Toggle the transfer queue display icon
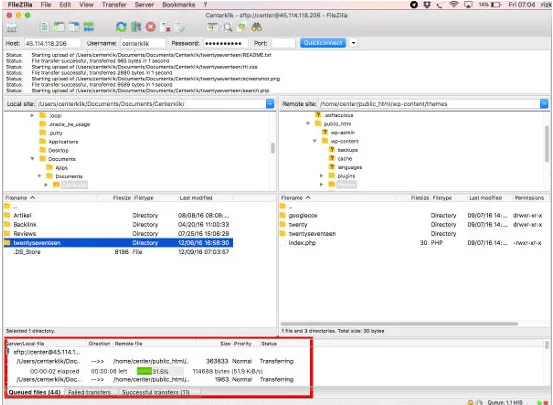 click(89, 27)
